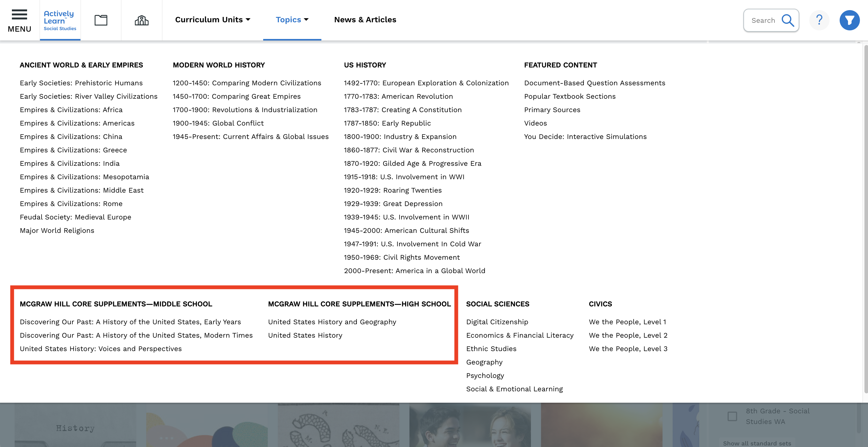Open 1492-1770: European Exploration & Colonization
The height and width of the screenshot is (447, 868).
tap(426, 83)
